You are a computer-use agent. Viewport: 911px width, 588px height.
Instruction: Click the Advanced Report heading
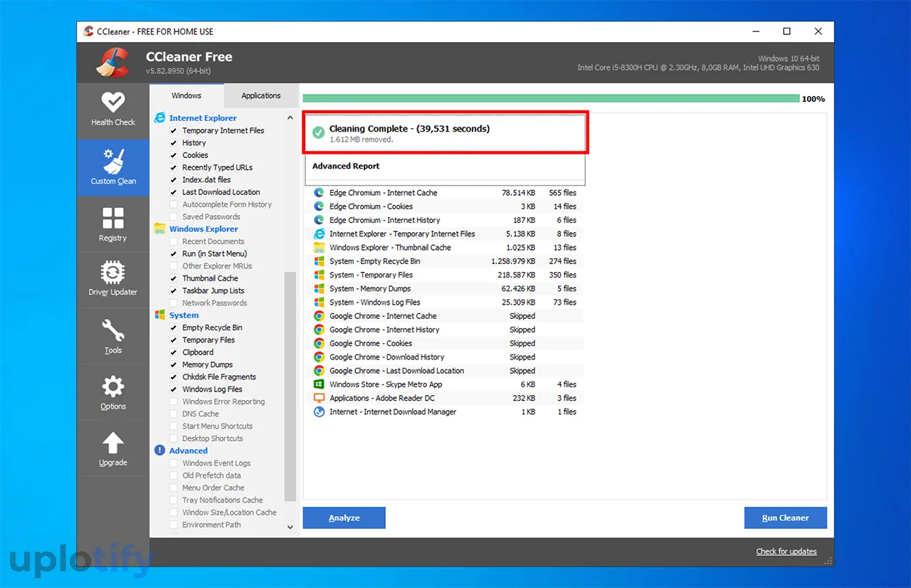[x=346, y=166]
